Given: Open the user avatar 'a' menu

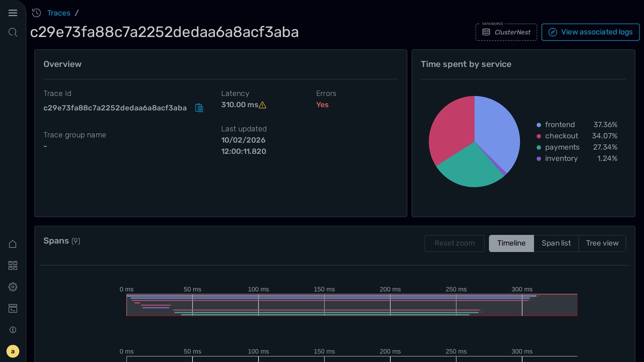Looking at the screenshot, I should pos(13,351).
